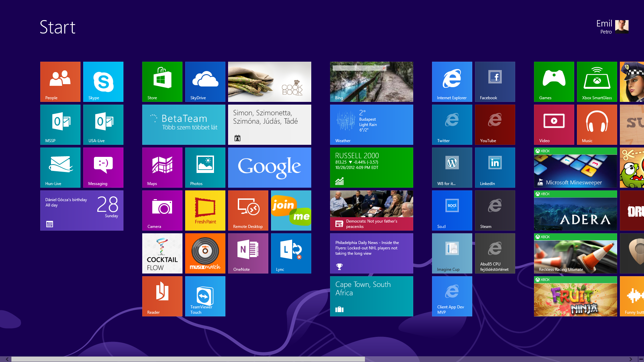The width and height of the screenshot is (644, 362).
Task: Open the Cocktail Flow tile
Action: tap(162, 253)
